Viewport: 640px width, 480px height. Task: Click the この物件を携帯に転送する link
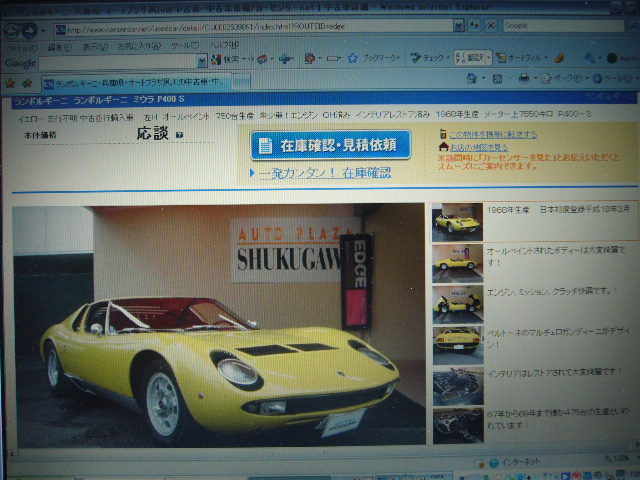coord(493,134)
